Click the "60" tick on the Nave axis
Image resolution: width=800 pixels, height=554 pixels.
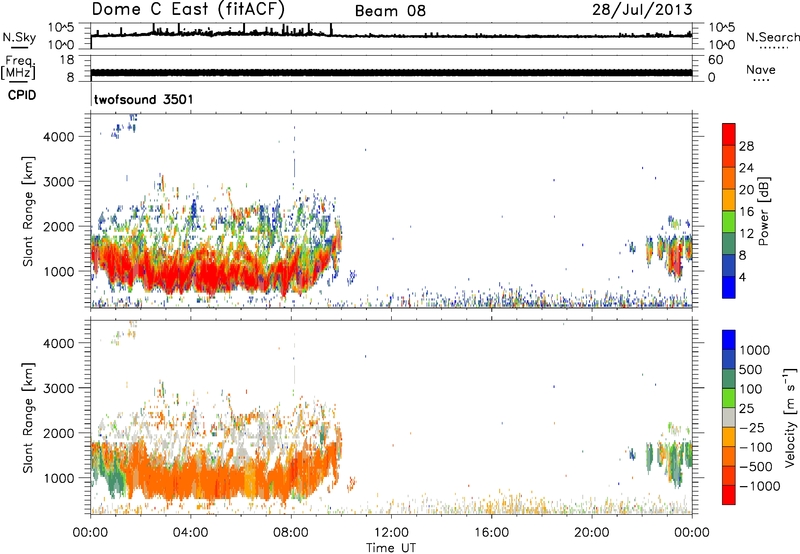(x=715, y=60)
